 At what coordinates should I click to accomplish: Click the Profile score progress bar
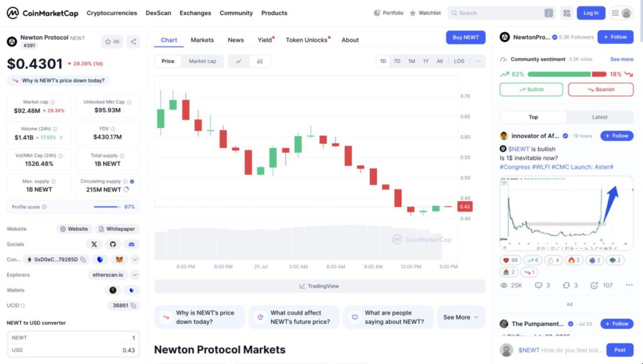107,206
